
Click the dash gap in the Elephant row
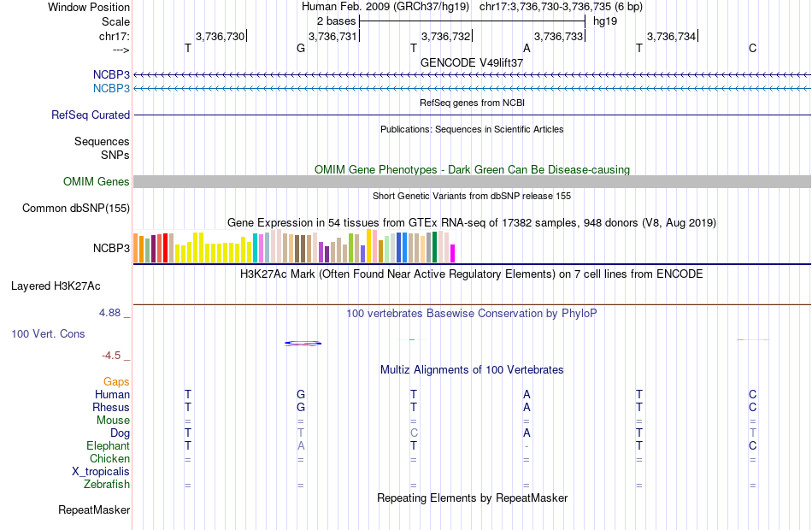[527, 446]
